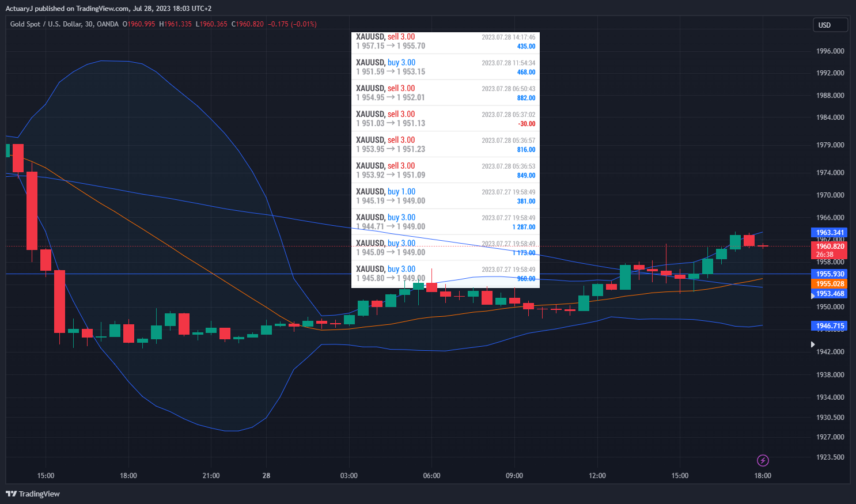Click the sell 3.00 trade at 05:36:53
This screenshot has width=856, height=504.
click(445, 170)
